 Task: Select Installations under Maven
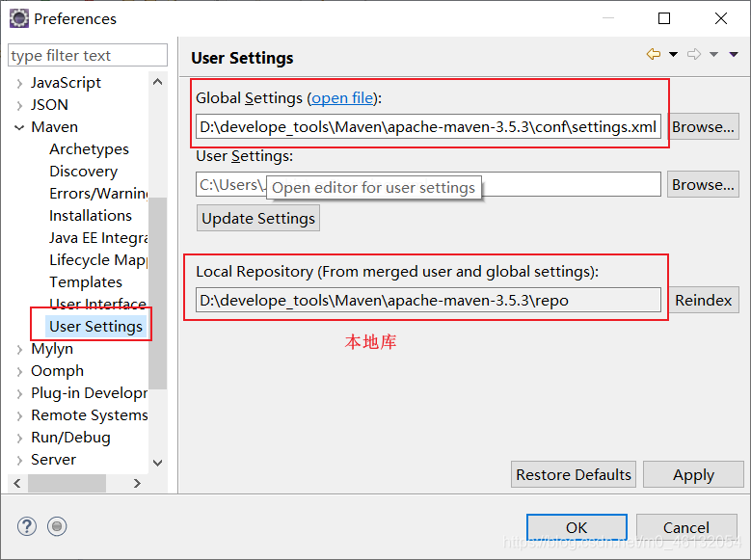tap(91, 216)
